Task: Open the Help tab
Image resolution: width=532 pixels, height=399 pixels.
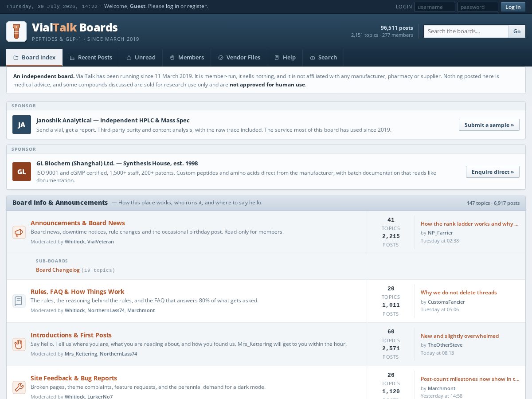Action: click(x=285, y=58)
